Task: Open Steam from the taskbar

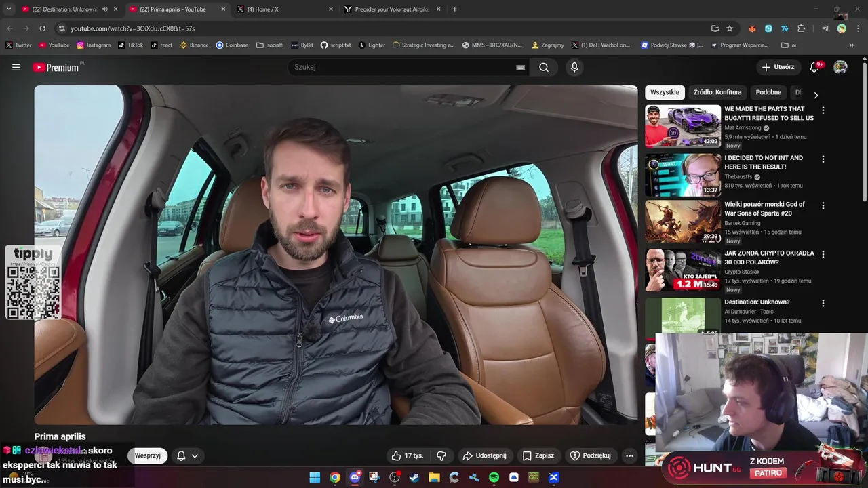Action: coord(414,477)
